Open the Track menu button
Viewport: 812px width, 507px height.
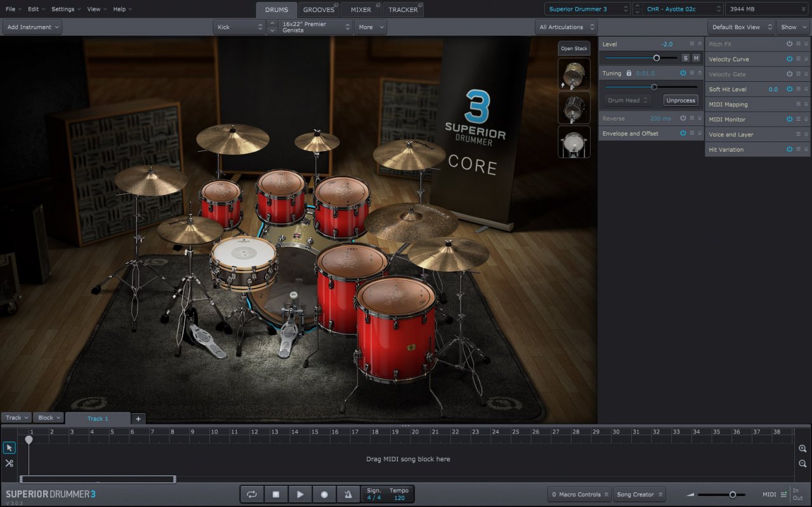tap(16, 418)
